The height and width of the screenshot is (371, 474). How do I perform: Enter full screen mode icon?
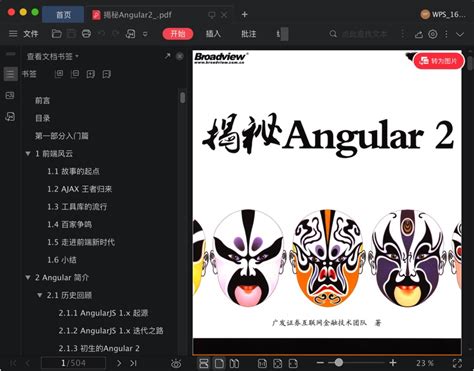457,363
